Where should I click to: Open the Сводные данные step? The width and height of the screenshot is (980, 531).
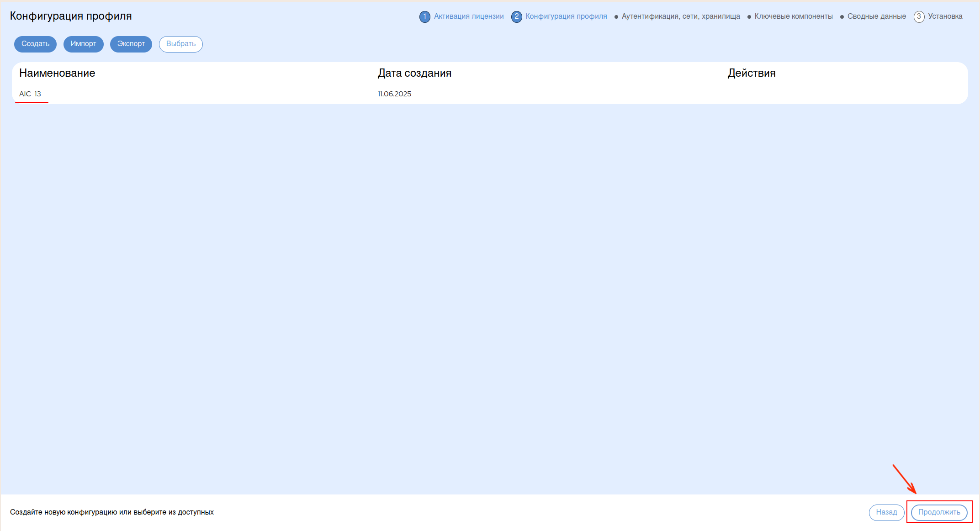pos(877,16)
